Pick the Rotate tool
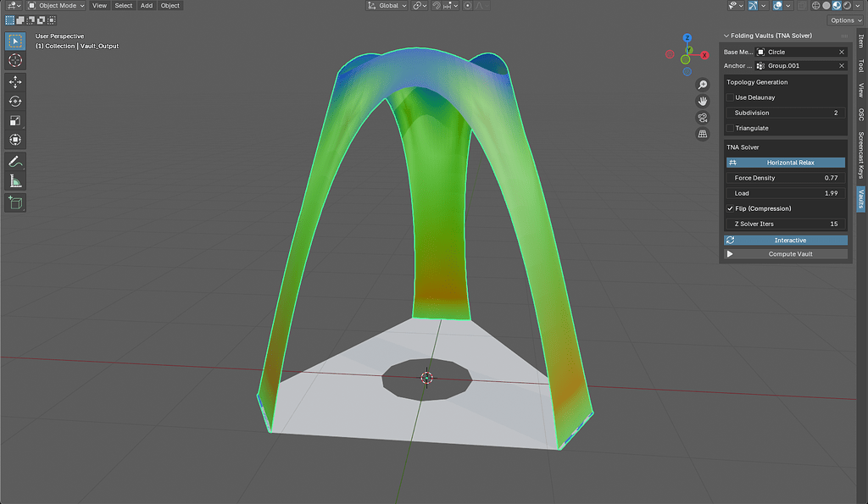The height and width of the screenshot is (504, 868). point(15,102)
